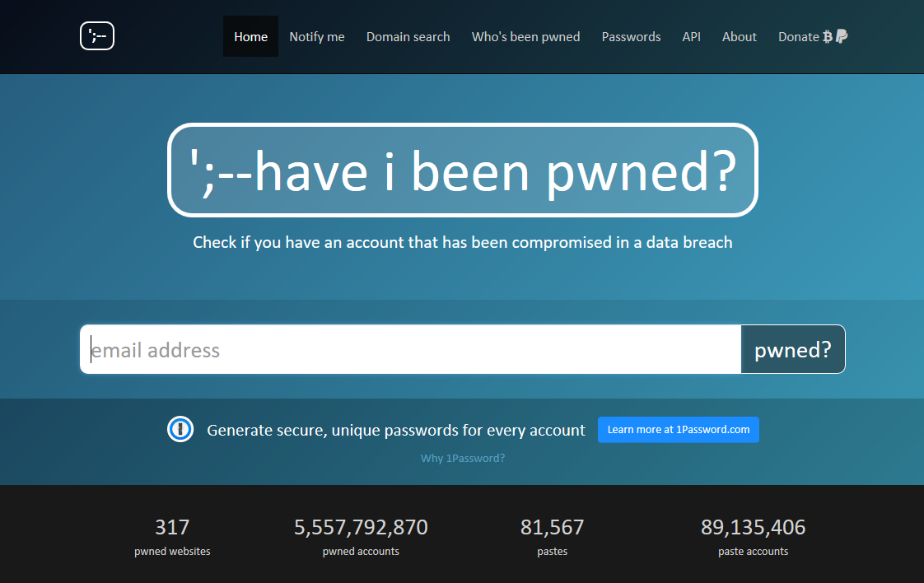Click the 89,135,406 paste accounts statistic
This screenshot has width=924, height=583.
click(x=753, y=536)
